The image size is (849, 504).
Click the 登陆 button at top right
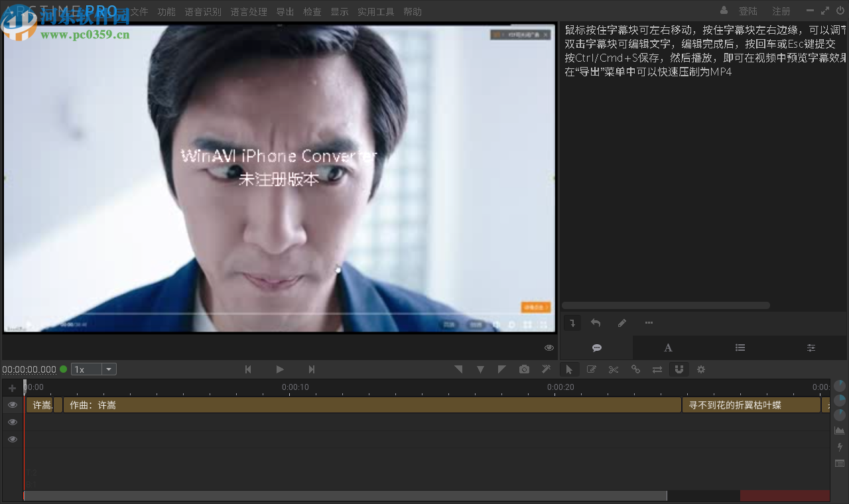(x=748, y=11)
